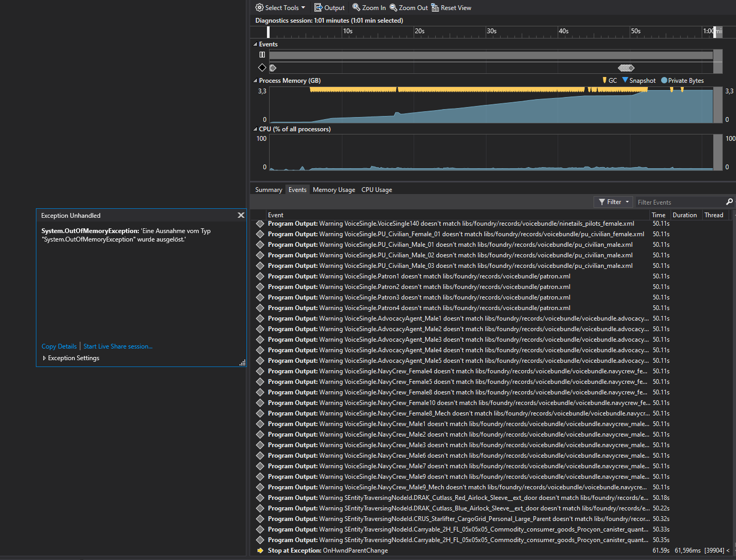Click the exception popup resize grip

(x=243, y=363)
